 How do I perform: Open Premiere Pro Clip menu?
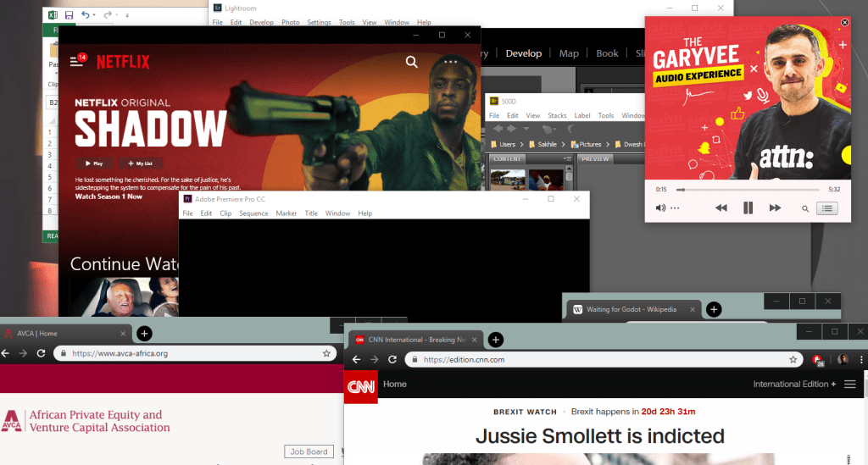[225, 213]
